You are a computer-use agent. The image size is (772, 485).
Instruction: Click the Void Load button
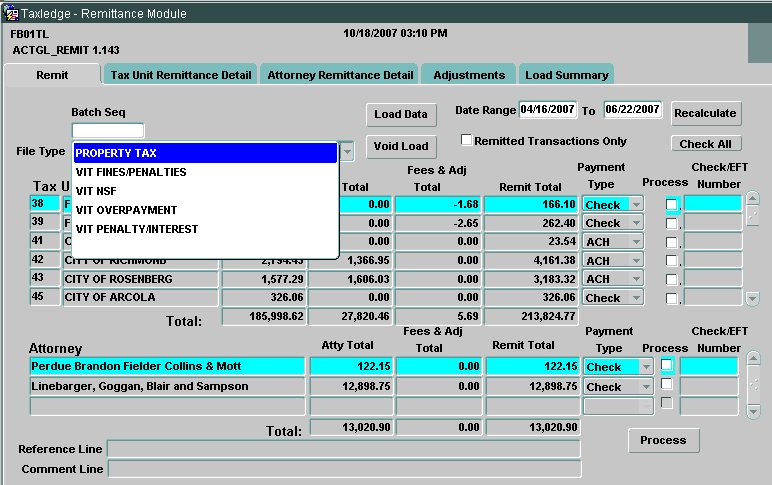tap(400, 146)
